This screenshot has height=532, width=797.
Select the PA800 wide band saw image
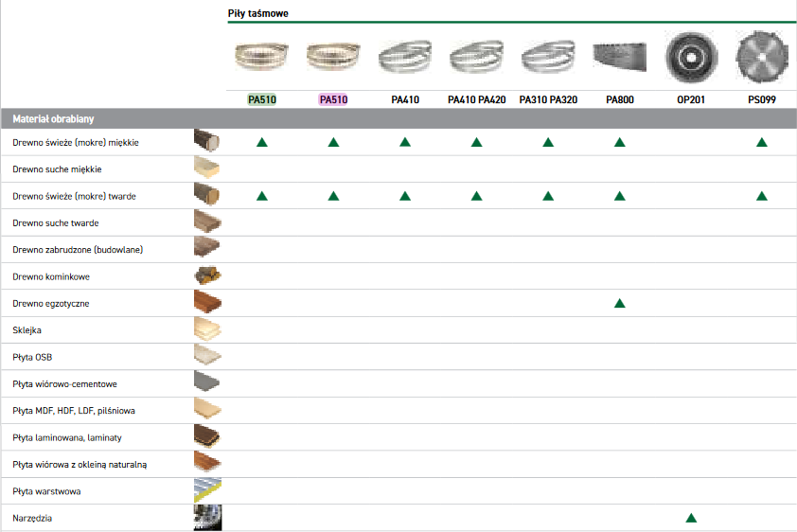619,58
